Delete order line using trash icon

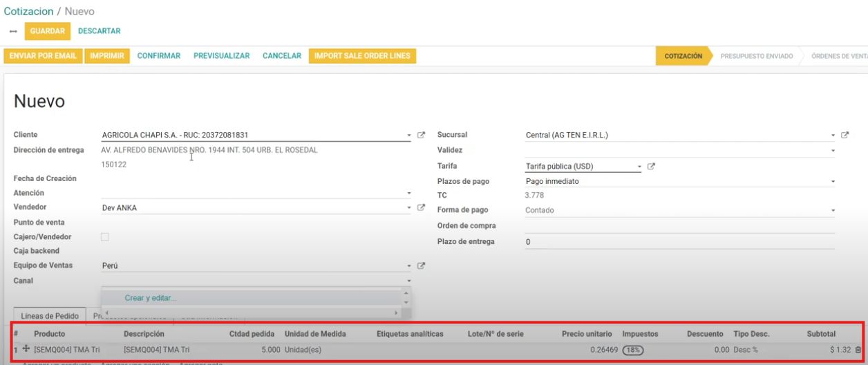[858, 350]
